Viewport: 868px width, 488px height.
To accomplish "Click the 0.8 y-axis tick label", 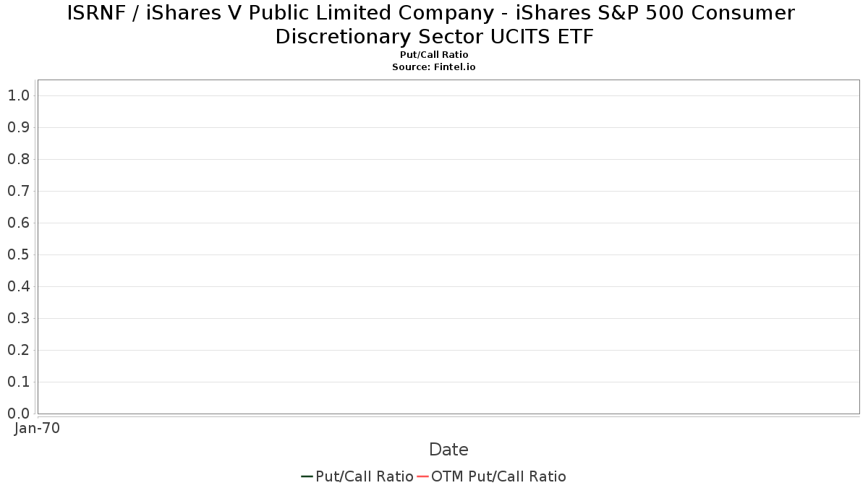I will pyautogui.click(x=18, y=159).
